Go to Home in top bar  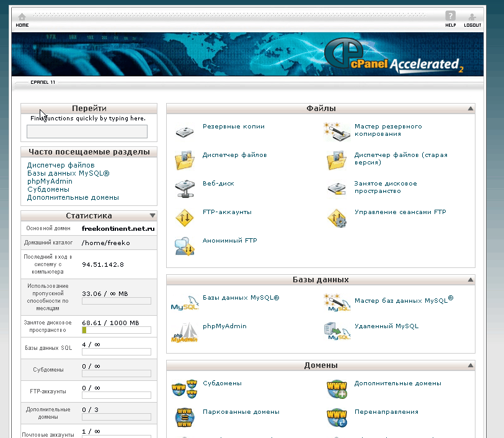22,19
